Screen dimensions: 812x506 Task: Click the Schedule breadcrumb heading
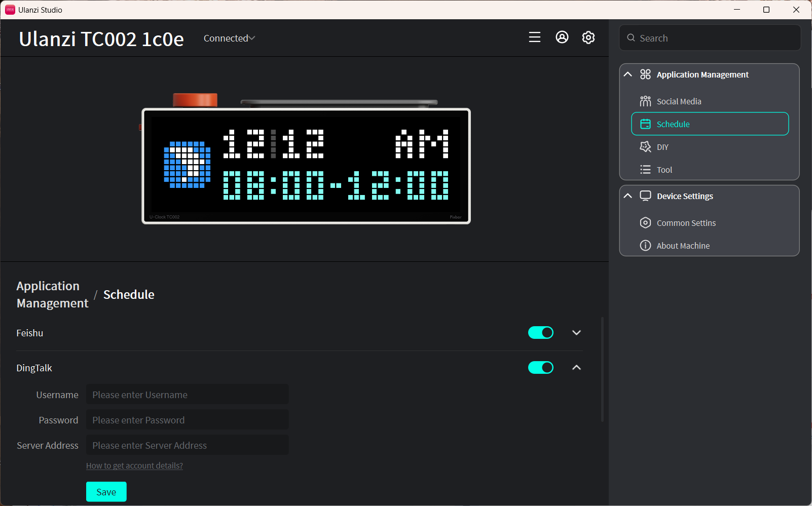pyautogui.click(x=129, y=295)
